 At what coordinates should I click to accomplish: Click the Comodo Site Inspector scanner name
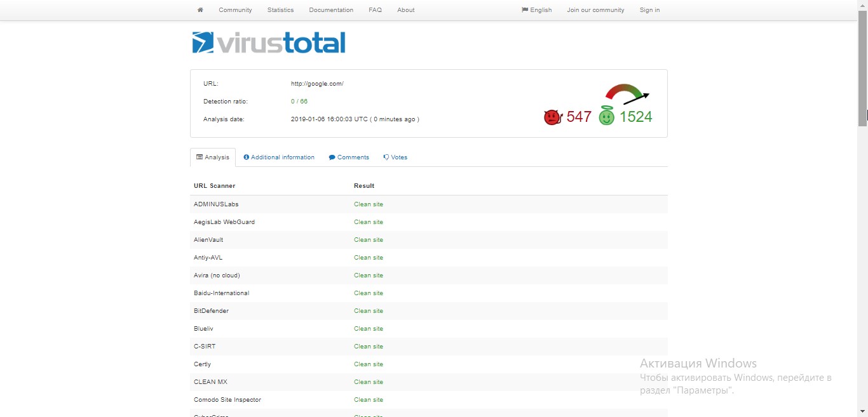[227, 400]
